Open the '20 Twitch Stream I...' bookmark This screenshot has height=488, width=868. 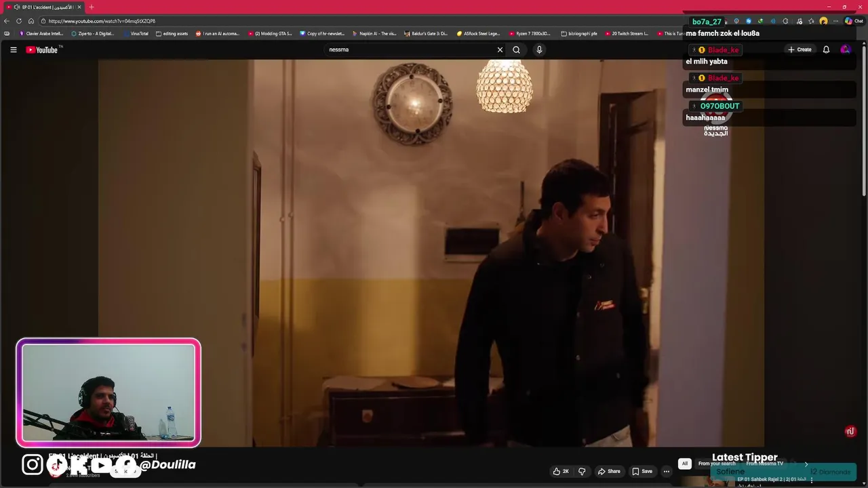(x=627, y=33)
